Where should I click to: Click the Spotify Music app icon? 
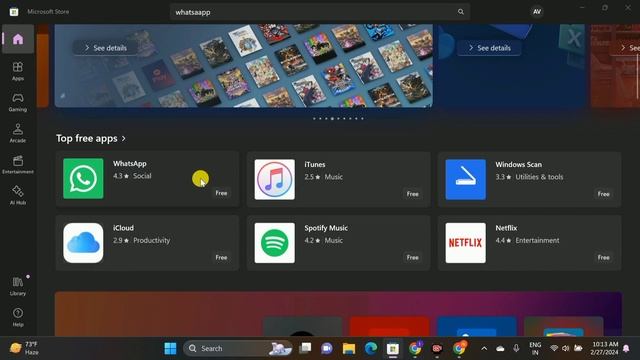click(275, 243)
